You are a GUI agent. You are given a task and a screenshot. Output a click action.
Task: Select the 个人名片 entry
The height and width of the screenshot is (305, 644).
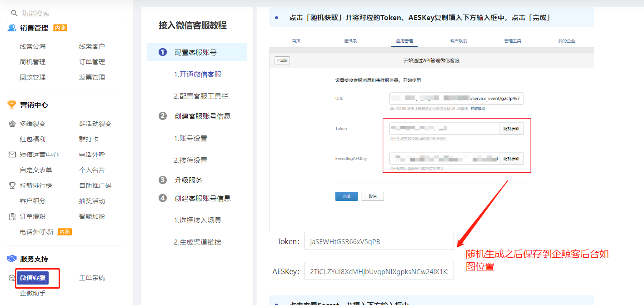pyautogui.click(x=92, y=170)
